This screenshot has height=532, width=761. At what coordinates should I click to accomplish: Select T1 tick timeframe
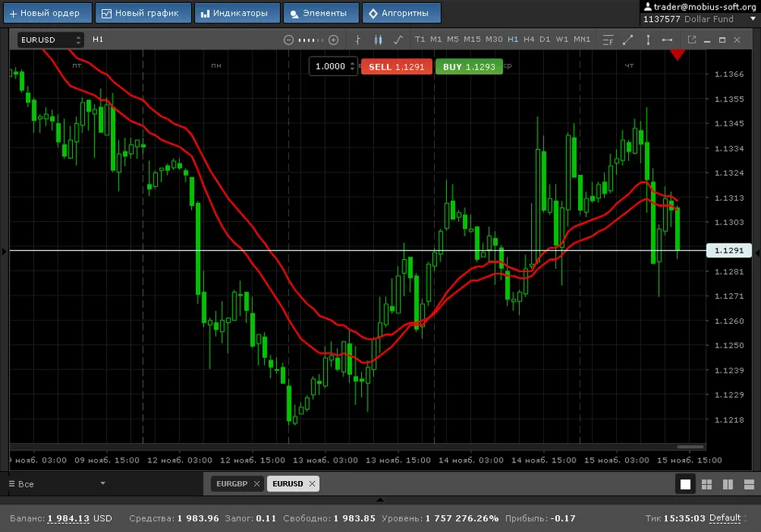(420, 40)
